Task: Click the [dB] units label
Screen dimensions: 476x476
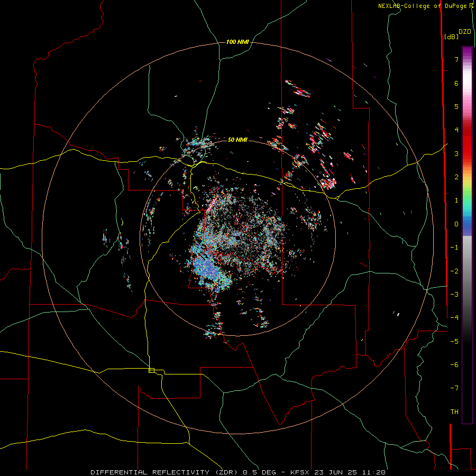Action: click(x=451, y=36)
